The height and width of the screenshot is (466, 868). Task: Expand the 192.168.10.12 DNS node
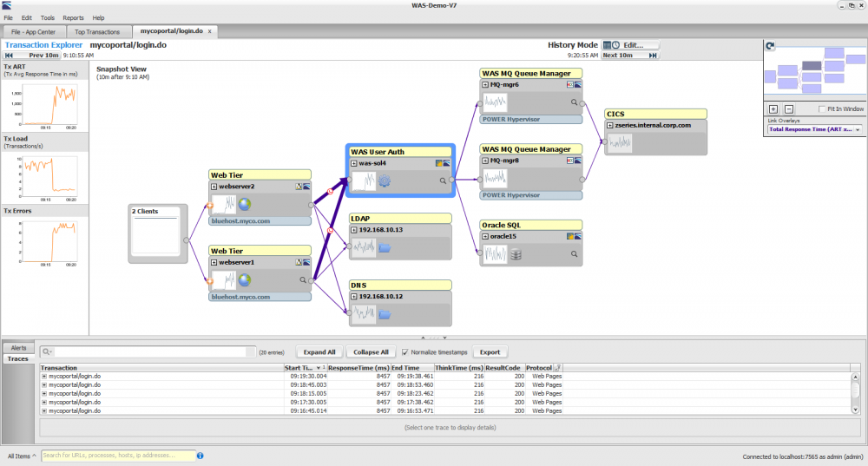[x=354, y=297]
